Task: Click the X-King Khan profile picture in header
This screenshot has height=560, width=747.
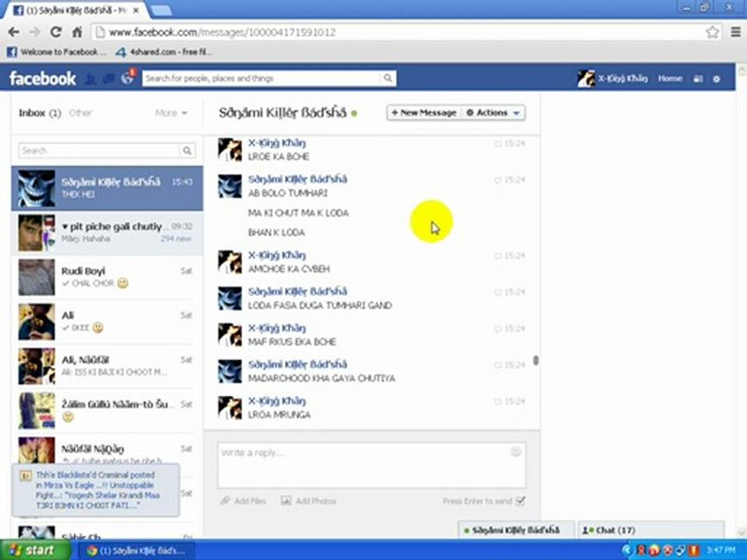Action: [586, 79]
